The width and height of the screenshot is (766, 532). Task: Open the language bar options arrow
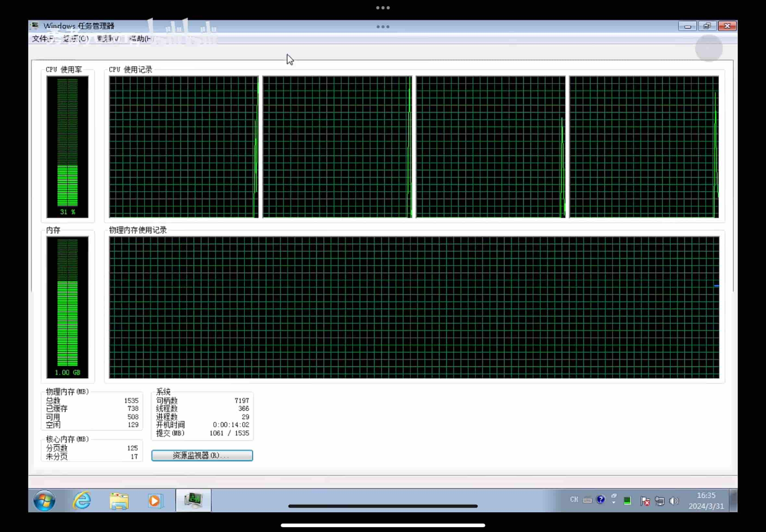click(613, 503)
